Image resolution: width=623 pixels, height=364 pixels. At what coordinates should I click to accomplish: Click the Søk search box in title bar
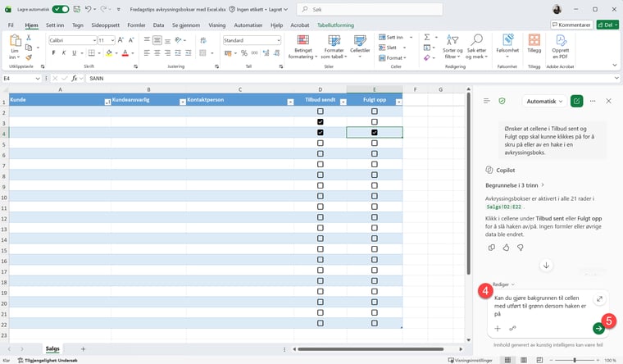coord(370,9)
